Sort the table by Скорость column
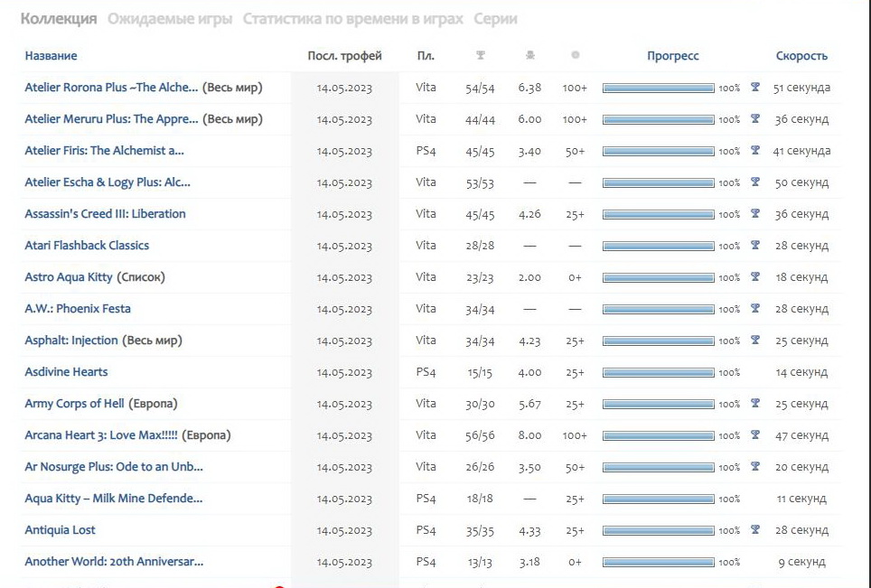 pos(801,56)
